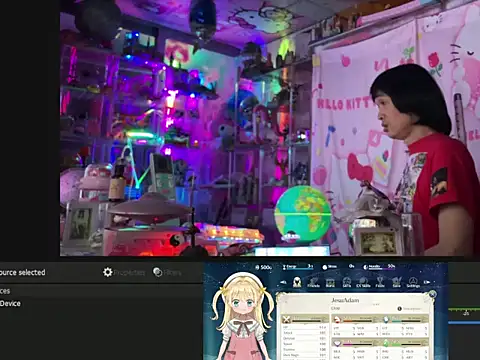Select the Device source row in the Sources list
Viewport: 480px width, 360px height.
click(x=100, y=303)
